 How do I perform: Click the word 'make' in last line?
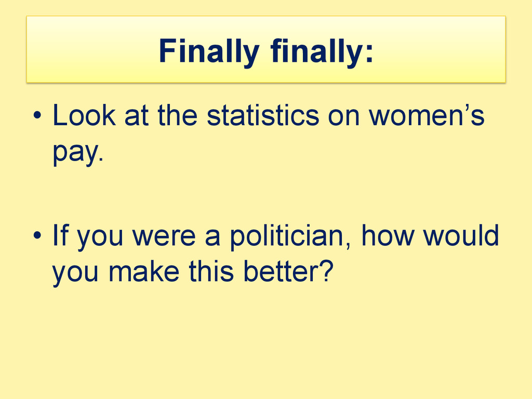coord(144,271)
